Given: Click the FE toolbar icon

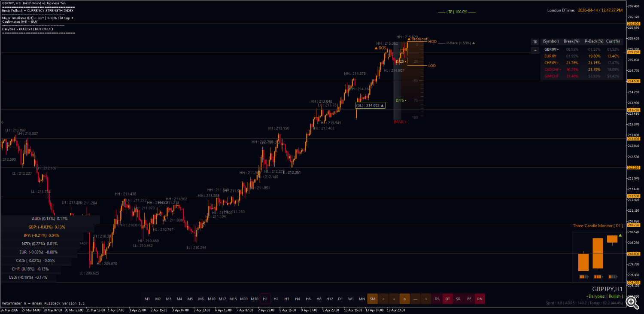Looking at the screenshot, I should tap(468, 299).
